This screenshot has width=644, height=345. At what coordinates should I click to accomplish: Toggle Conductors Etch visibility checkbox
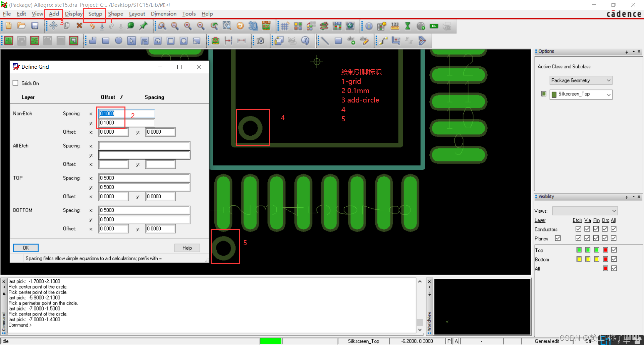(x=578, y=229)
